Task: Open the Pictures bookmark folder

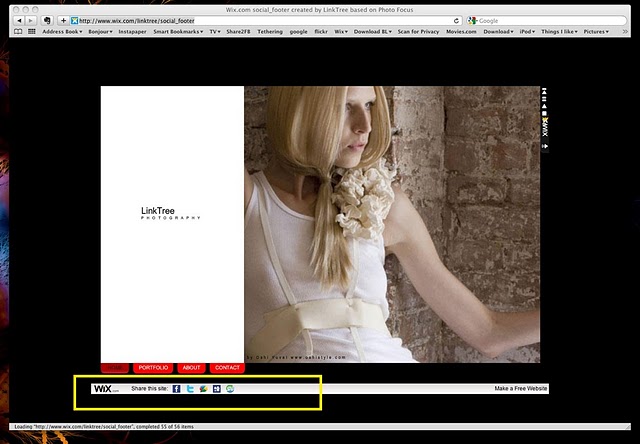Action: pyautogui.click(x=596, y=31)
